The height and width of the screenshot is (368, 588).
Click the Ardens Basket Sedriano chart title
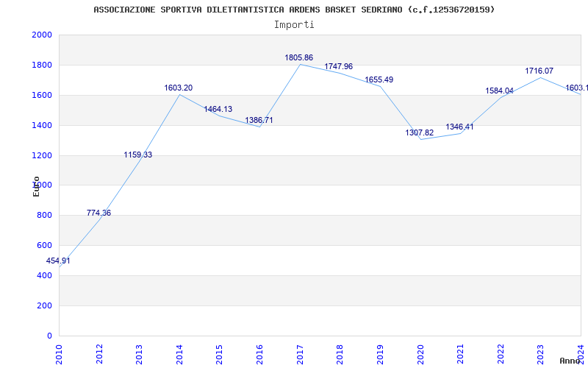click(x=294, y=10)
